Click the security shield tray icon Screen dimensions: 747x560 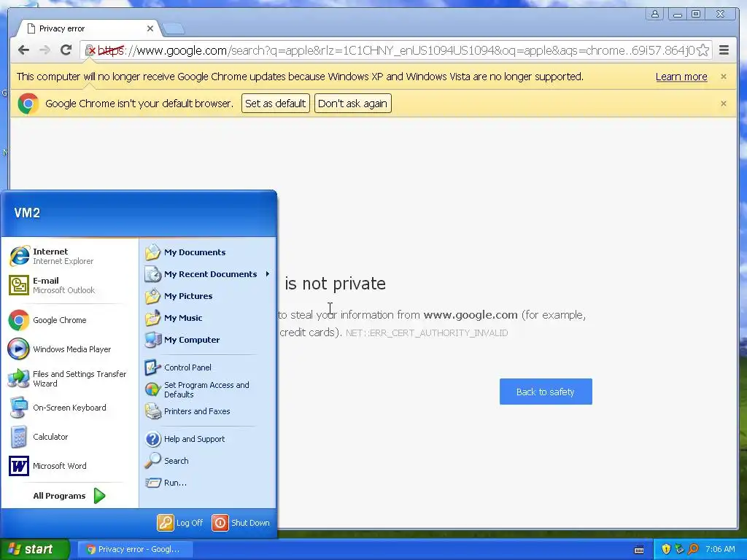click(666, 549)
